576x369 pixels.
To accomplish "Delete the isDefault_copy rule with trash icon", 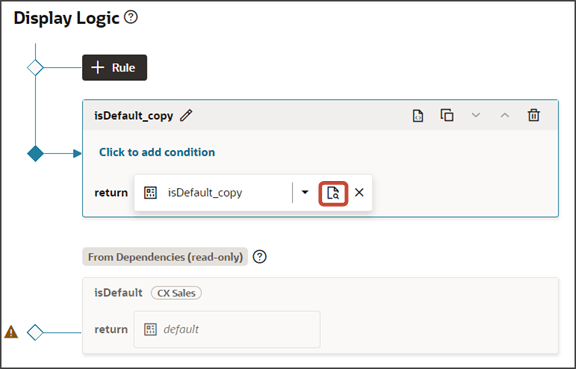I will pyautogui.click(x=534, y=115).
